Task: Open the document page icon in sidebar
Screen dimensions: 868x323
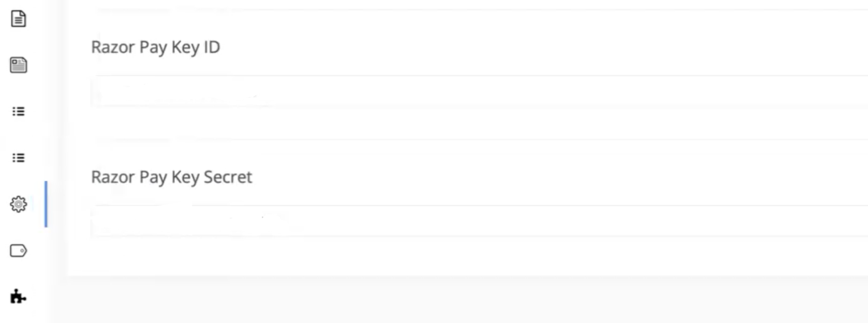Action: click(x=19, y=19)
